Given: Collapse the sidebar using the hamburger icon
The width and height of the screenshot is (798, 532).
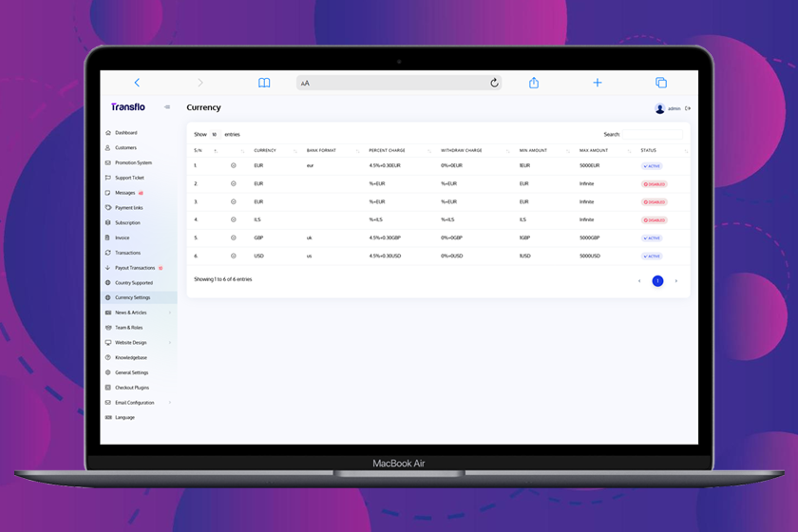Looking at the screenshot, I should click(x=167, y=107).
